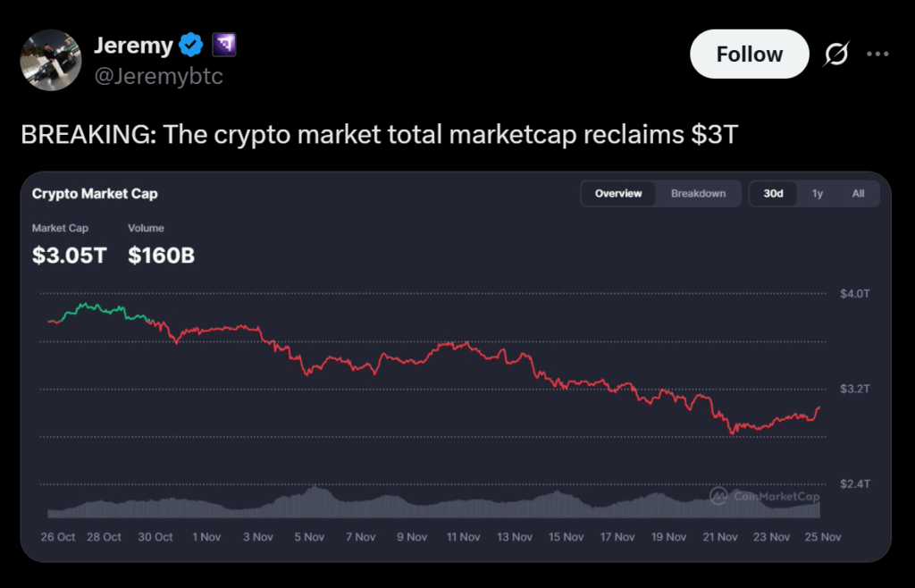Select the 30d time range

coord(773,194)
